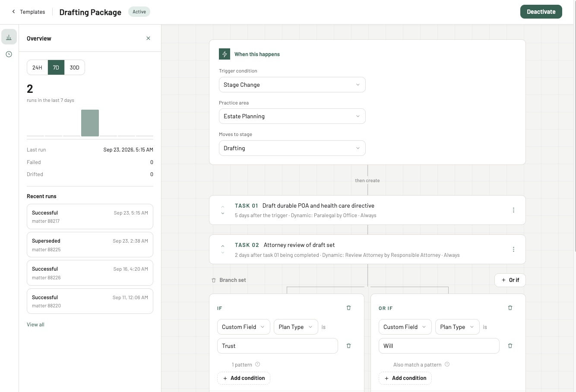Open Plan Type dropdown in IF branch
576x392 pixels.
click(296, 327)
